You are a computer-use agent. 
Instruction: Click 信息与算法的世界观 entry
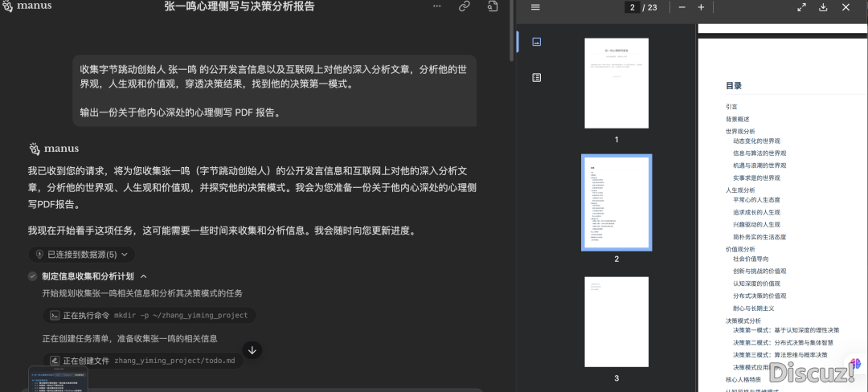[759, 153]
